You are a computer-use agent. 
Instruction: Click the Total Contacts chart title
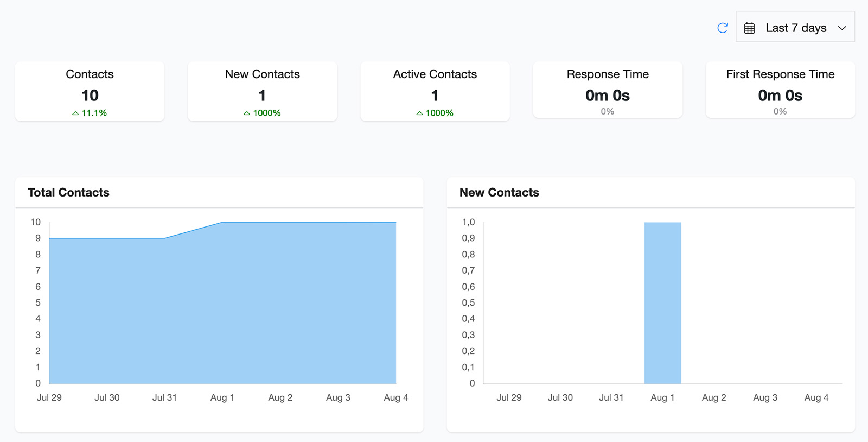[68, 192]
